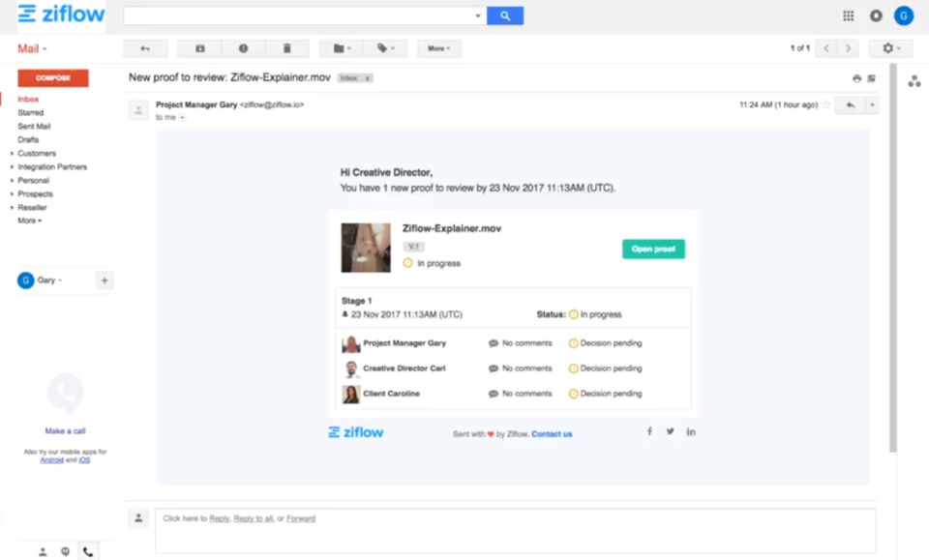
Task: Open the blue G account avatar
Action: click(x=904, y=16)
